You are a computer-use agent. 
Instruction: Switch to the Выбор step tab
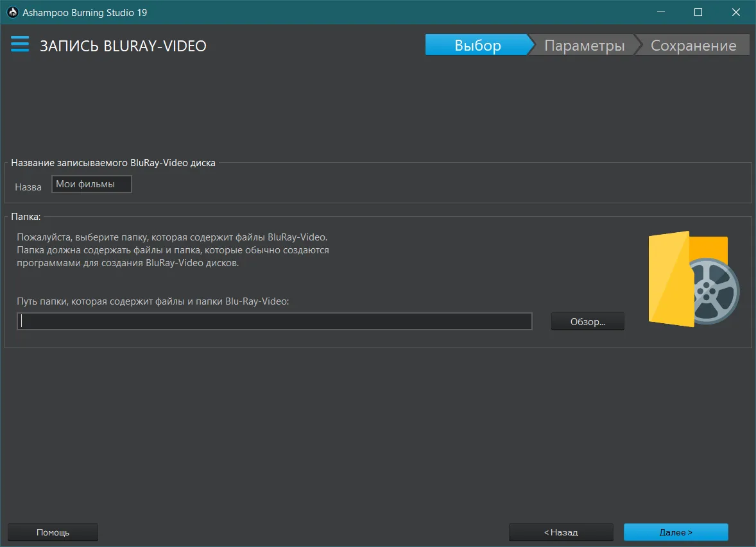(477, 45)
